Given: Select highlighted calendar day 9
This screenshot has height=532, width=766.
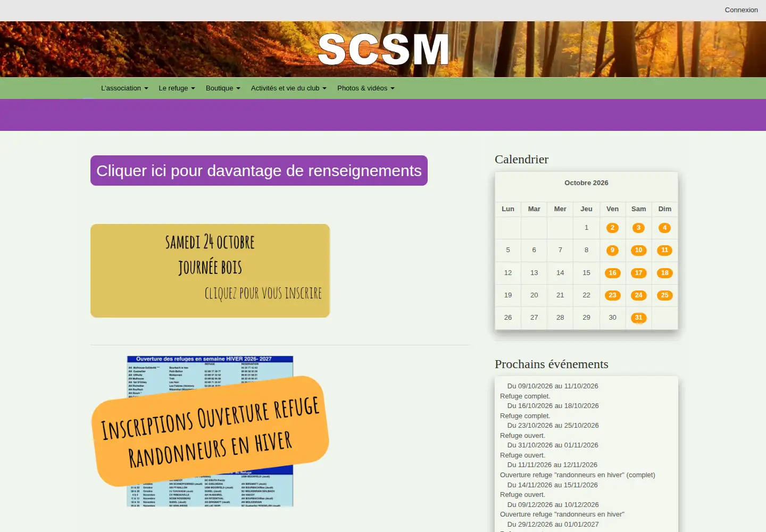Looking at the screenshot, I should pos(612,250).
